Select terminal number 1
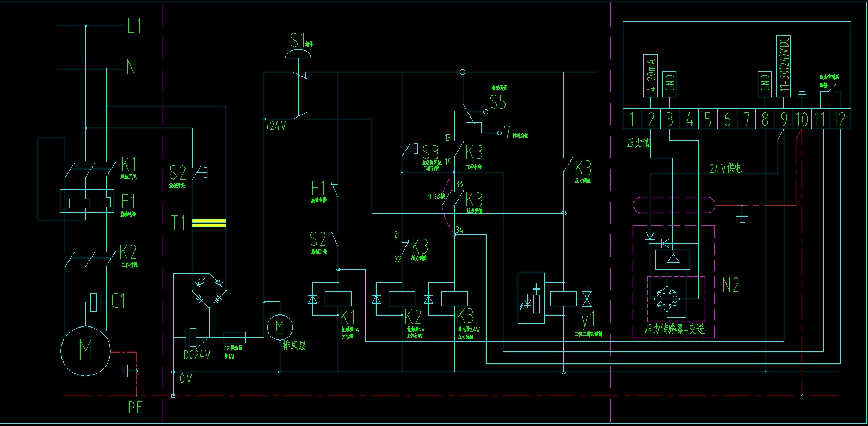Viewport: 868px width, 426px height. pos(632,119)
